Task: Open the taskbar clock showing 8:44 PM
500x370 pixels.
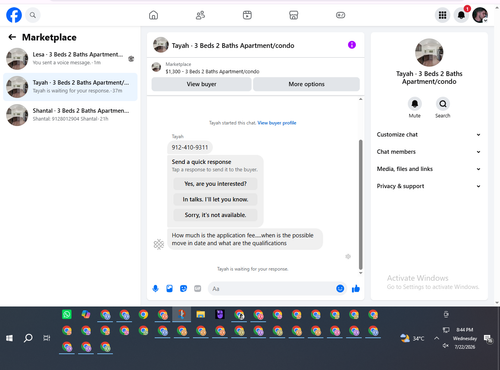Action: click(465, 338)
